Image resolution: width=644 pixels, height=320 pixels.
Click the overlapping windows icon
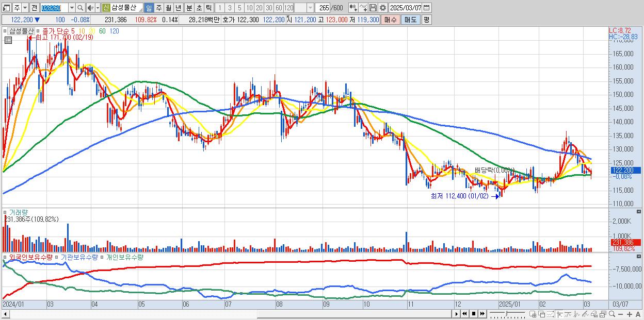tap(541, 314)
